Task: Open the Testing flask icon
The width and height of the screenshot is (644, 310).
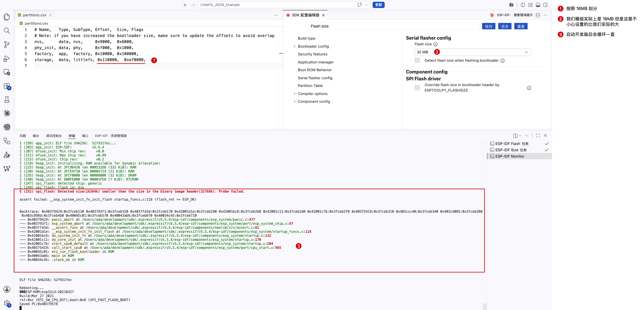Action: pyautogui.click(x=7, y=100)
